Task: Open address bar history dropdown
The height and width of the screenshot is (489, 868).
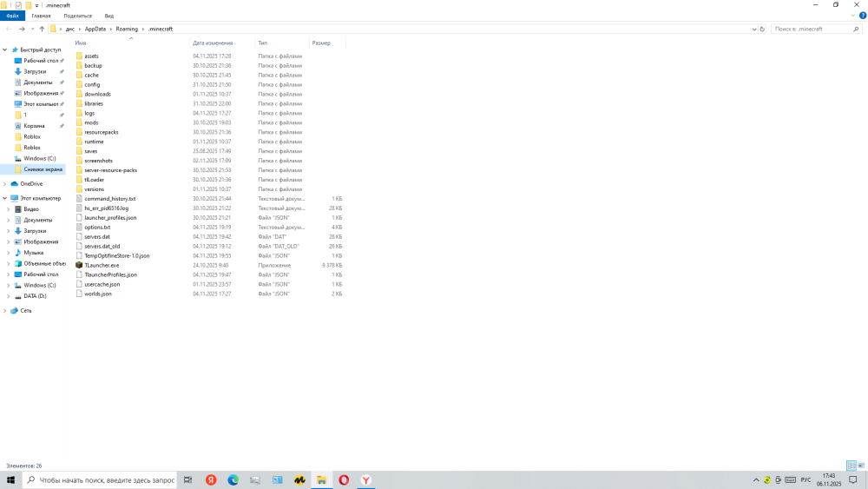Action: point(754,29)
